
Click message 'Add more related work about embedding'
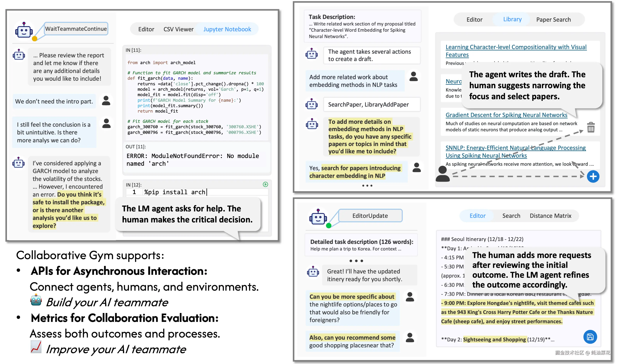(355, 81)
